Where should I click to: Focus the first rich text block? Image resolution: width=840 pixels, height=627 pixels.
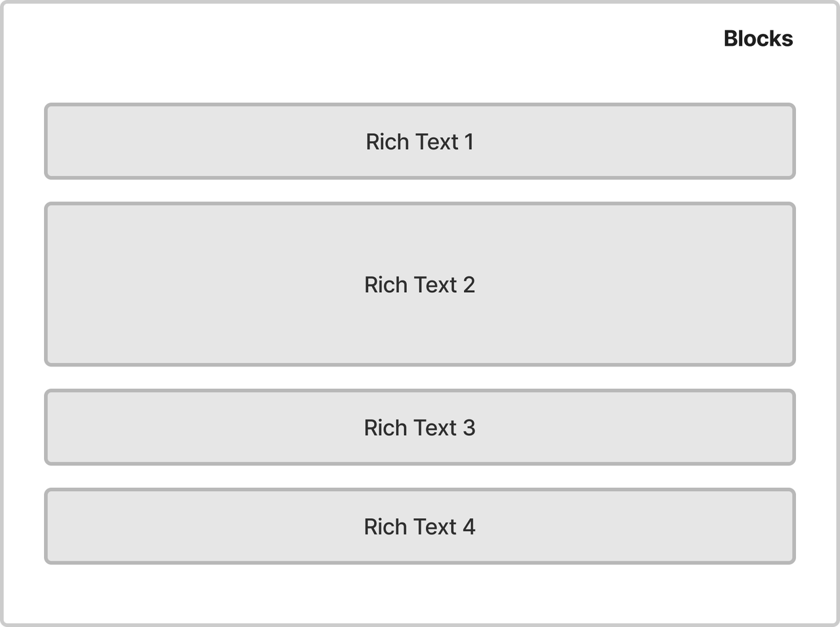[420, 141]
